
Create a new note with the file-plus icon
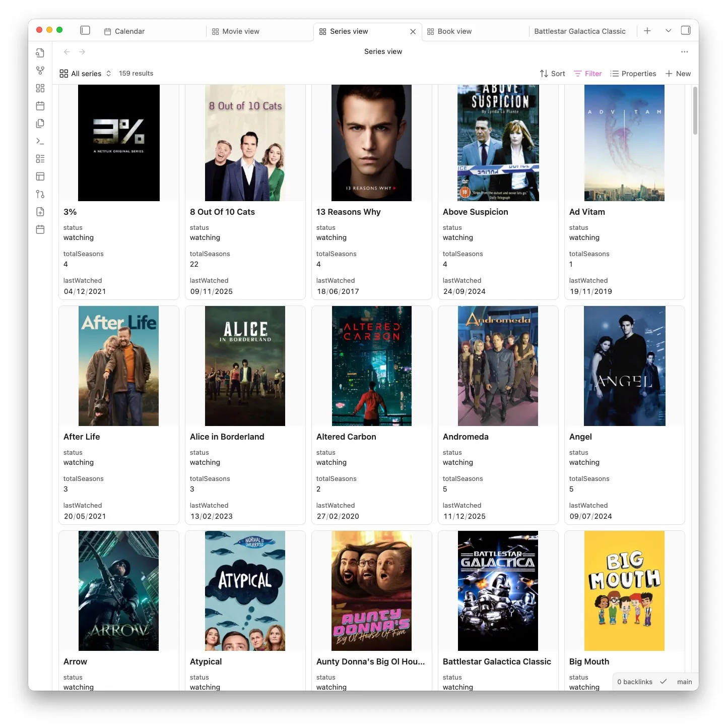point(40,212)
